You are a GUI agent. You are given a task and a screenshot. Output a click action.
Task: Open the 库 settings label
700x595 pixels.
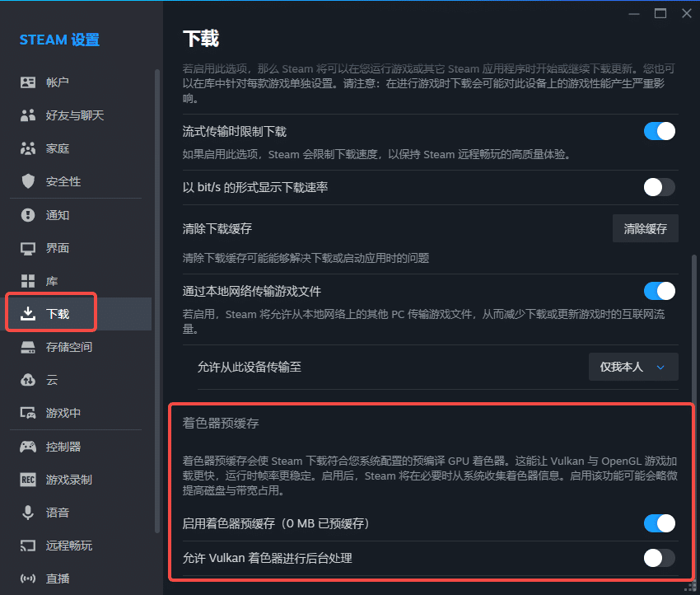[x=52, y=281]
